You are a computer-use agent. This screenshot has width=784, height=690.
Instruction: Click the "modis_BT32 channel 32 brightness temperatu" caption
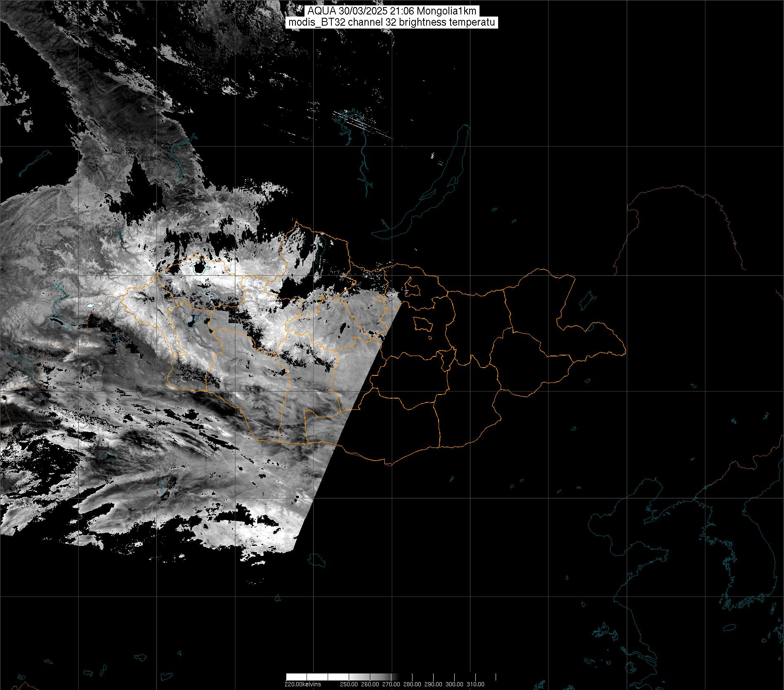click(x=391, y=22)
